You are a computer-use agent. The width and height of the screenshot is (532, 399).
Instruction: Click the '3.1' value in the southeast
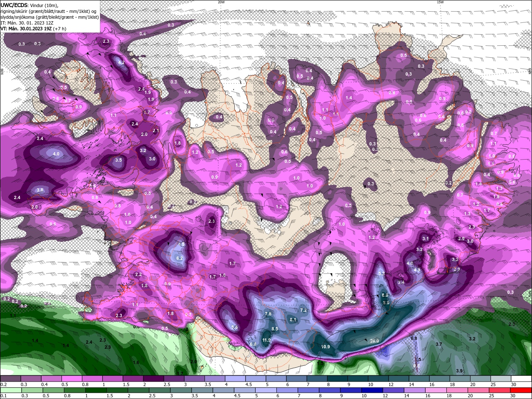tap(425, 239)
